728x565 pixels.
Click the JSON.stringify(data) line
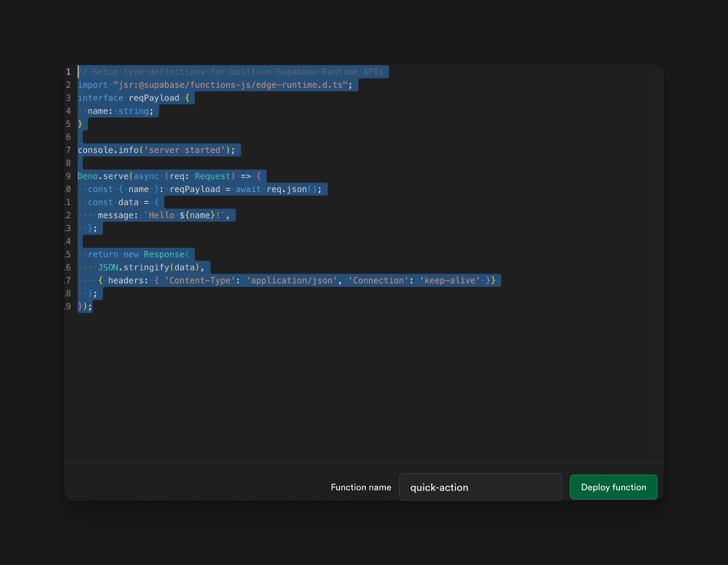151,267
